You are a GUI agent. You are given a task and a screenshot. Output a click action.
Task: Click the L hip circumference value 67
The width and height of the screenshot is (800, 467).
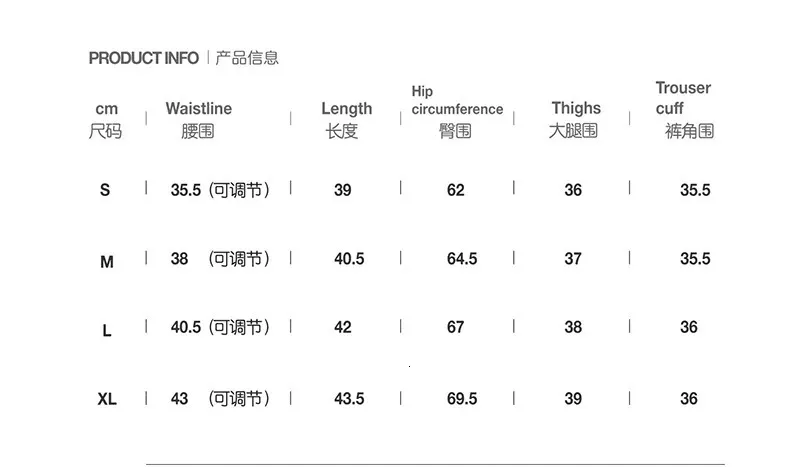point(456,327)
